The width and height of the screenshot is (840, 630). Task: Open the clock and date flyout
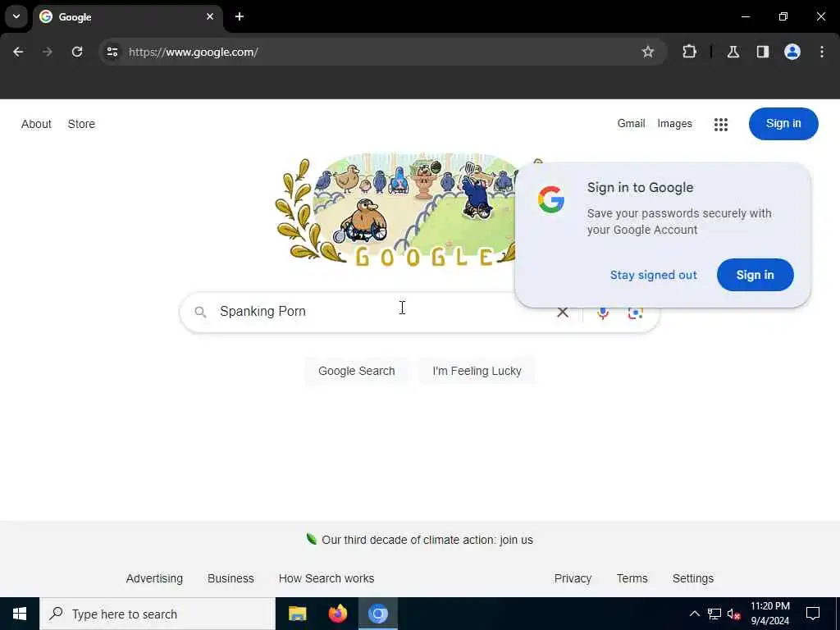pyautogui.click(x=769, y=614)
